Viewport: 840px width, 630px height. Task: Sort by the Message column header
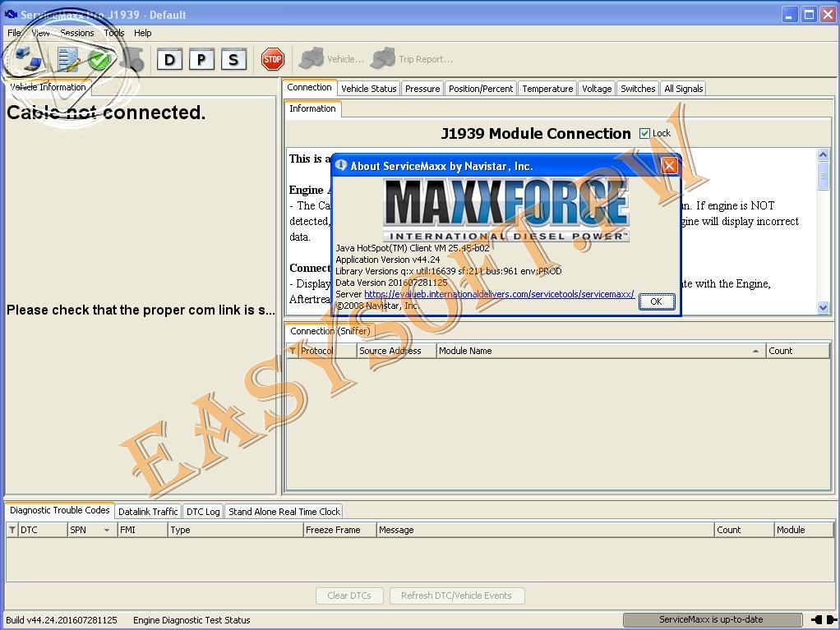pyautogui.click(x=545, y=530)
